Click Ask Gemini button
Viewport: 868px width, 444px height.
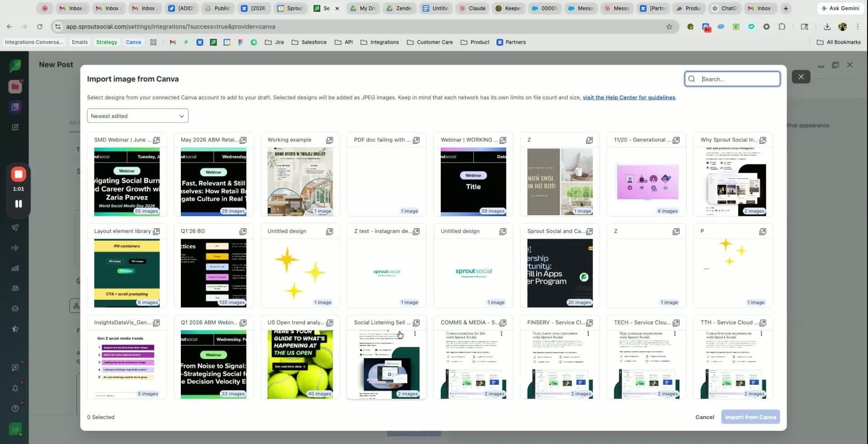coord(840,8)
